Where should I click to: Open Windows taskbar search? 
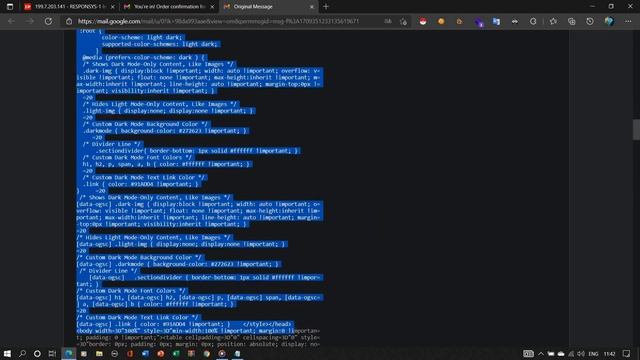pos(22,353)
